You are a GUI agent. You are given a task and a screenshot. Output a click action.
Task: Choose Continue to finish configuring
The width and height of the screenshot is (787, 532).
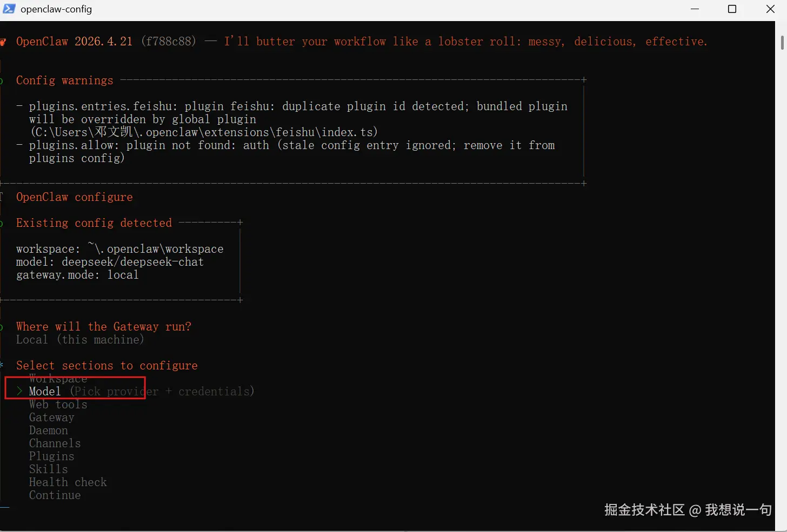coord(55,495)
